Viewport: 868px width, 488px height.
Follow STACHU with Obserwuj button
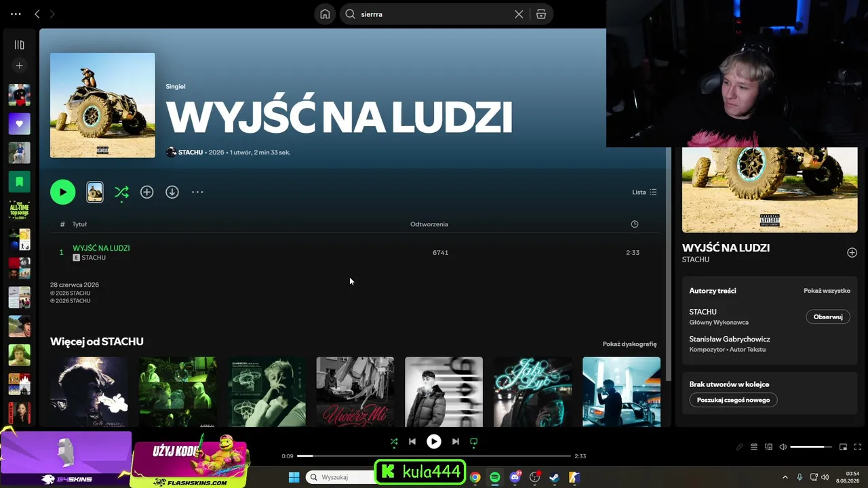coord(828,317)
